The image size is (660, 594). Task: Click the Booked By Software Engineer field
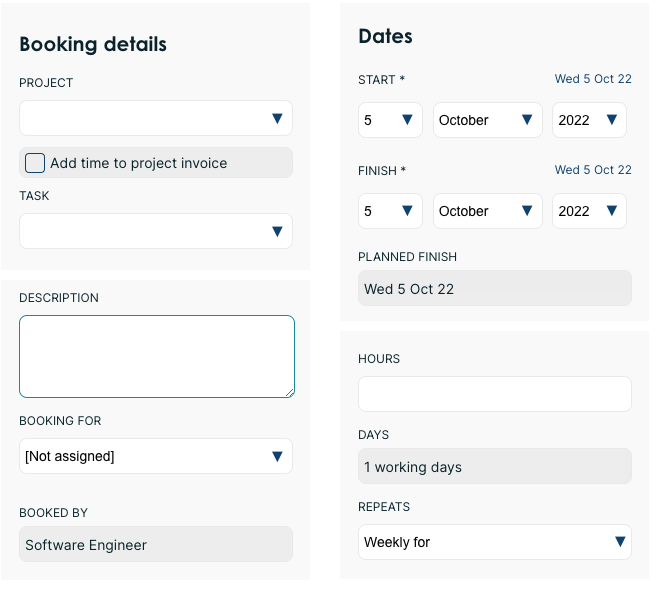(155, 545)
